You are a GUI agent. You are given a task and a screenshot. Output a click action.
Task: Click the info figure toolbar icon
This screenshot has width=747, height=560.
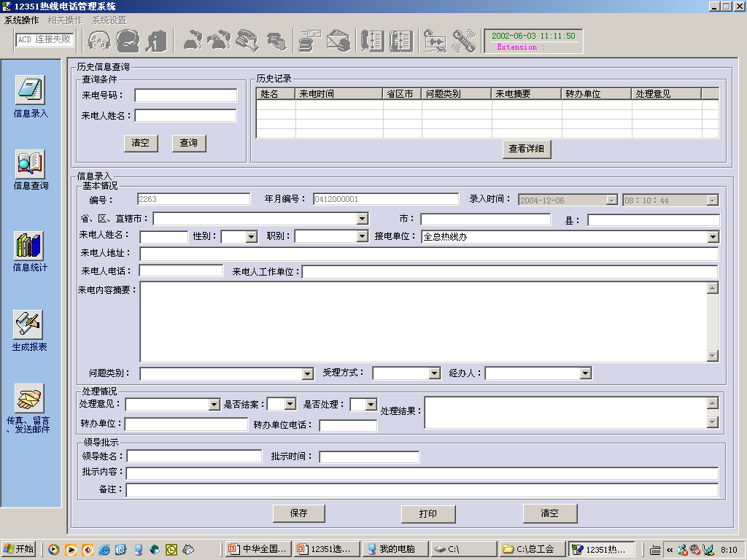click(156, 41)
